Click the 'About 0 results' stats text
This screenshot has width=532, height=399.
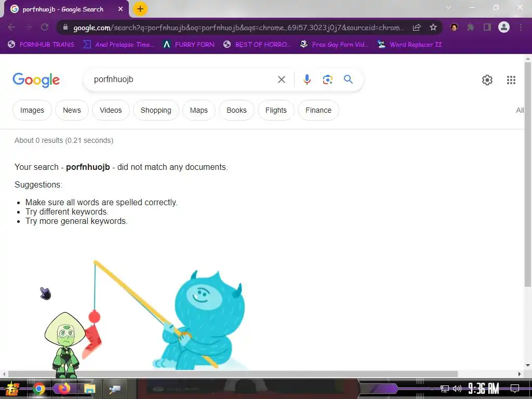(64, 140)
